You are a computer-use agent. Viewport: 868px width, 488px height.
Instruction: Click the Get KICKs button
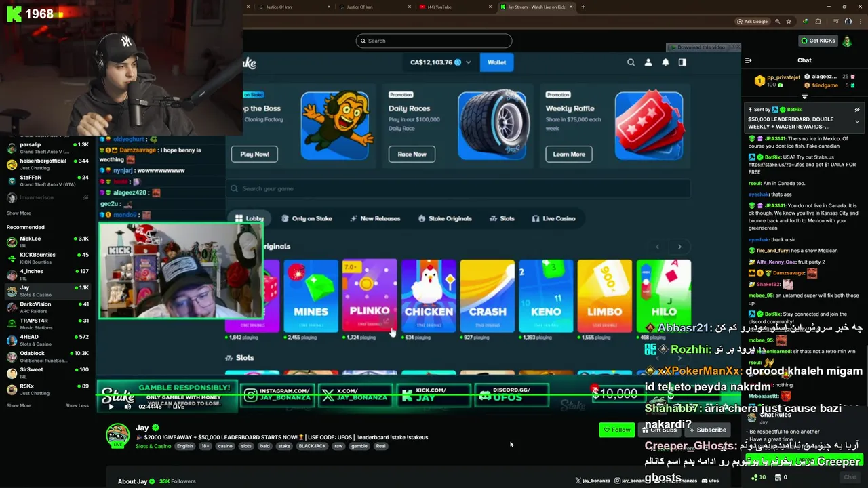point(817,41)
